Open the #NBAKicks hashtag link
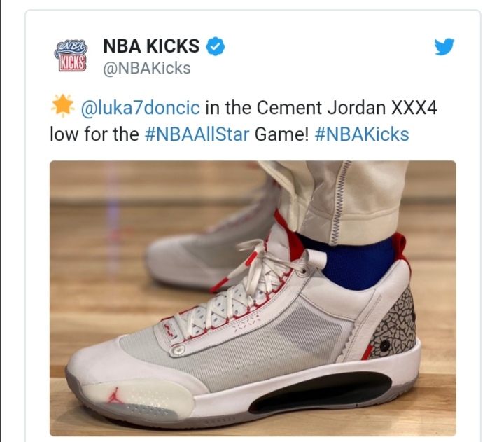Image resolution: width=504 pixels, height=442 pixels. click(362, 134)
